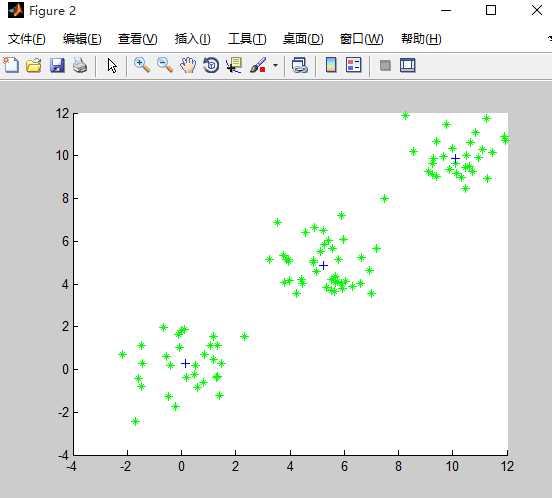This screenshot has height=498, width=552.
Task: Print figure with printer icon
Action: [x=80, y=65]
